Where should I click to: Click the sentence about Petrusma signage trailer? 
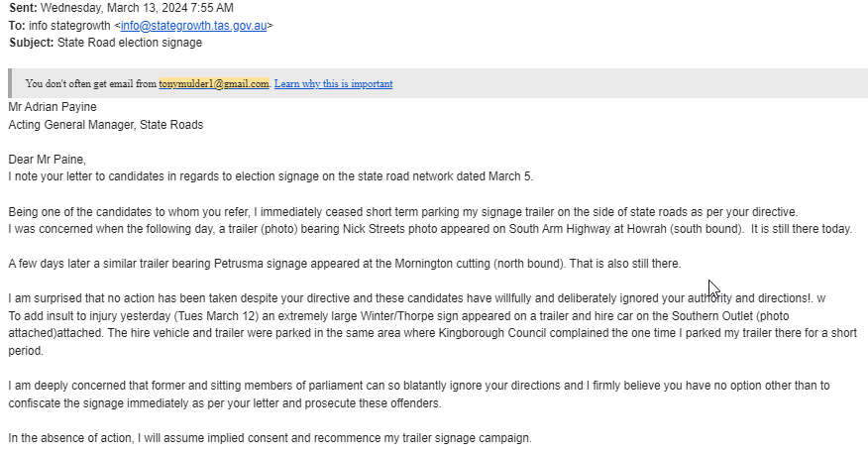pyautogui.click(x=344, y=264)
